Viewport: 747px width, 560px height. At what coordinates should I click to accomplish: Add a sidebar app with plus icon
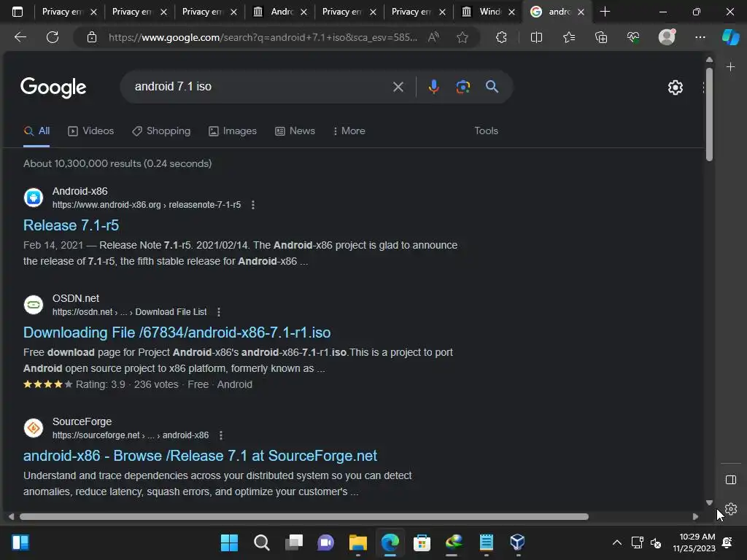pyautogui.click(x=731, y=66)
